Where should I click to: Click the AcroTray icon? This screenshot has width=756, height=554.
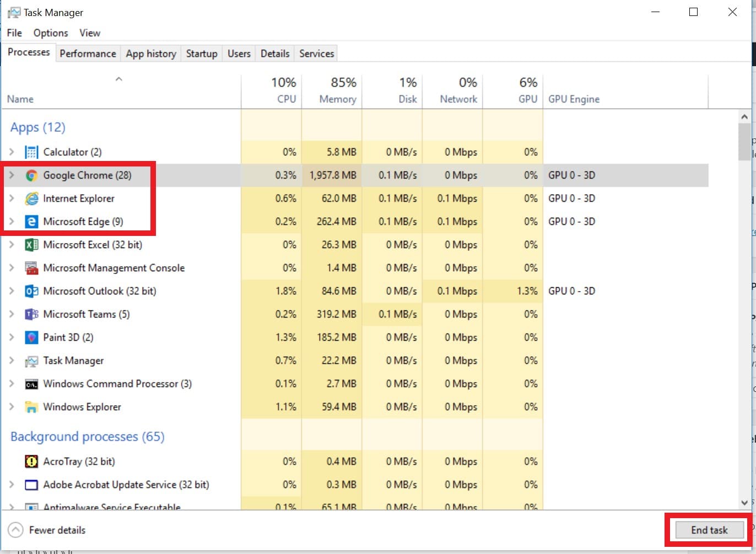31,461
